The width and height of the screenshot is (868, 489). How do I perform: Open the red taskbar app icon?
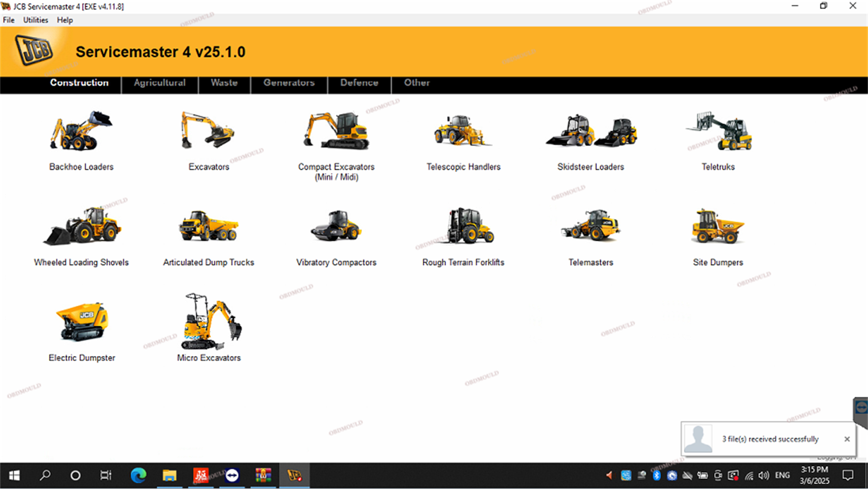tap(201, 476)
